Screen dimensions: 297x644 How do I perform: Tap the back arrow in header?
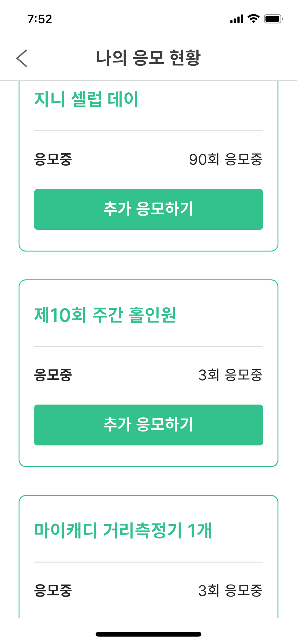coord(22,58)
